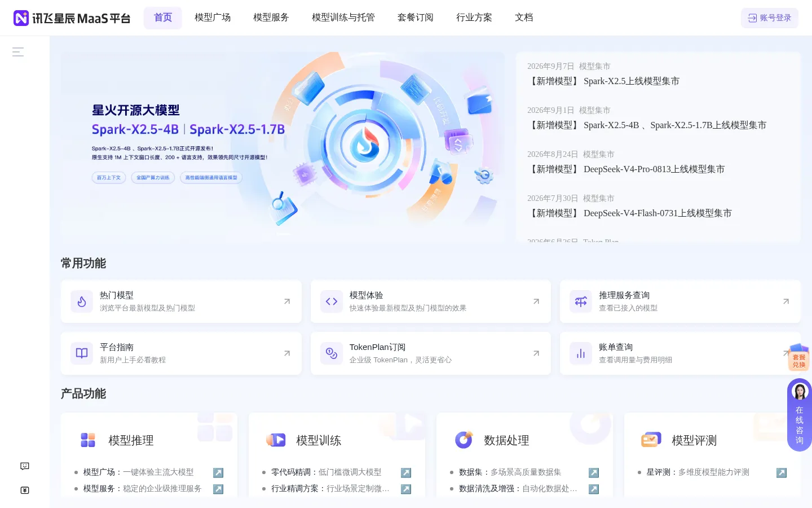This screenshot has width=812, height=508.
Task: Open the feedback icon in left sidebar
Action: (25, 466)
